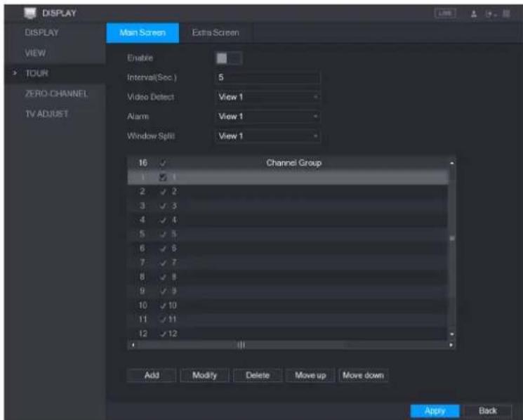Toggle channel group 5 checkbox
Image resolution: width=523 pixels, height=420 pixels.
pyautogui.click(x=163, y=234)
